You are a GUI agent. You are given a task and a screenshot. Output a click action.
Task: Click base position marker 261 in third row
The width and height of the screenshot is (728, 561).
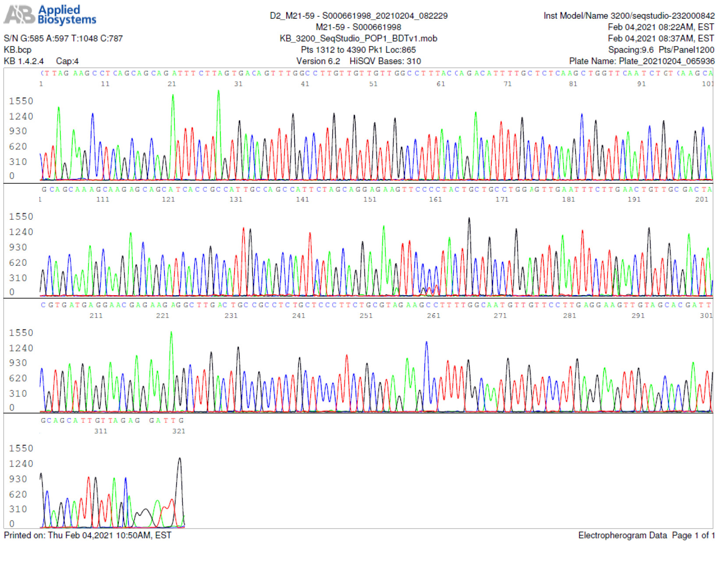click(x=433, y=316)
